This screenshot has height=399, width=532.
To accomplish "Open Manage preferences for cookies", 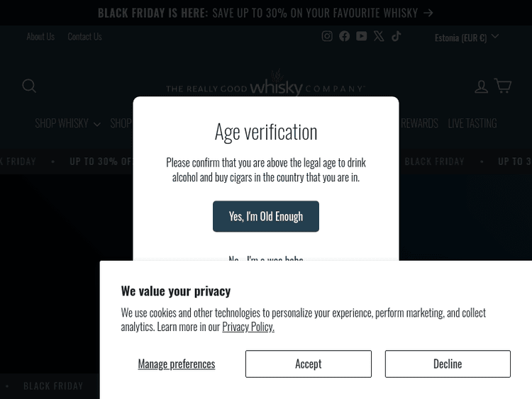I will tap(176, 364).
